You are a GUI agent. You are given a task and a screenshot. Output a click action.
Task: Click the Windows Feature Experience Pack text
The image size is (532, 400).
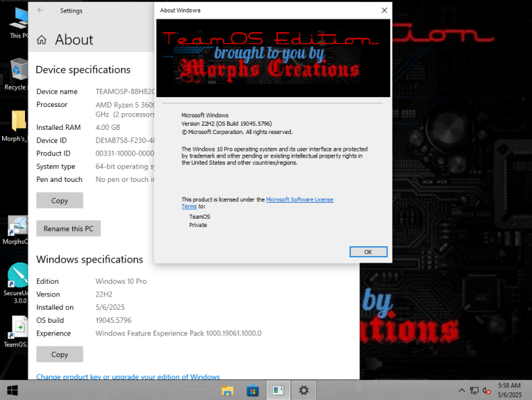pos(178,333)
